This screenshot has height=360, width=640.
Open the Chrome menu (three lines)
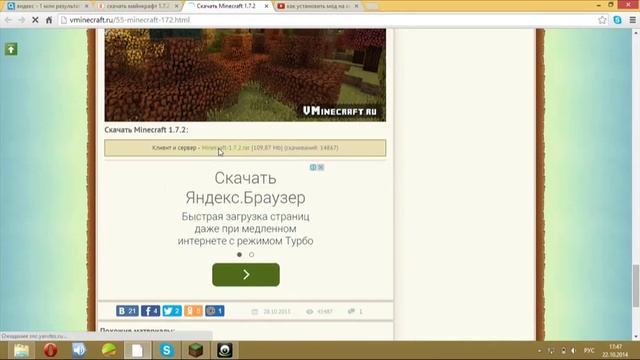(x=633, y=20)
